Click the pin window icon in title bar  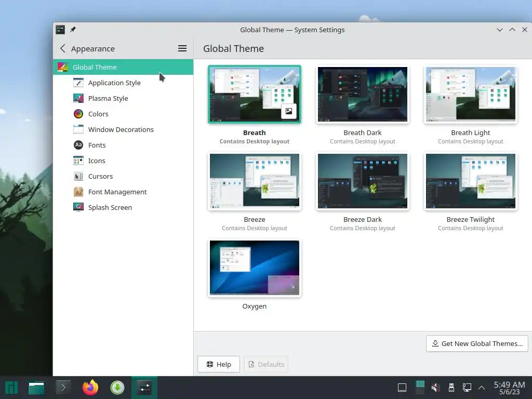pyautogui.click(x=73, y=30)
